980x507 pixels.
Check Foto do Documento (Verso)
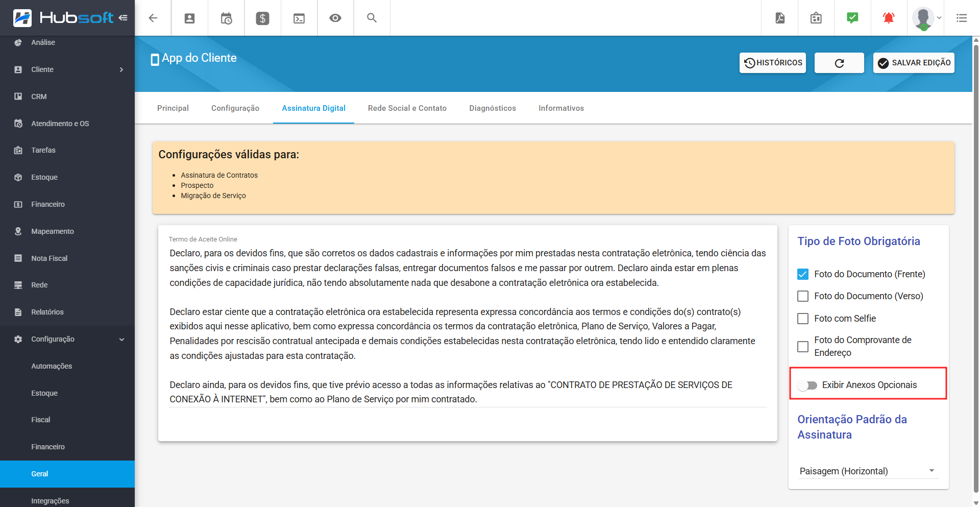(x=803, y=296)
